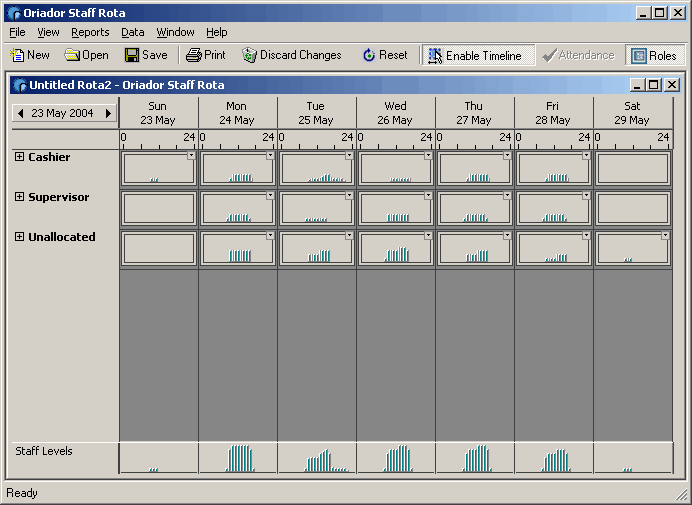Open the View menu

click(x=48, y=32)
